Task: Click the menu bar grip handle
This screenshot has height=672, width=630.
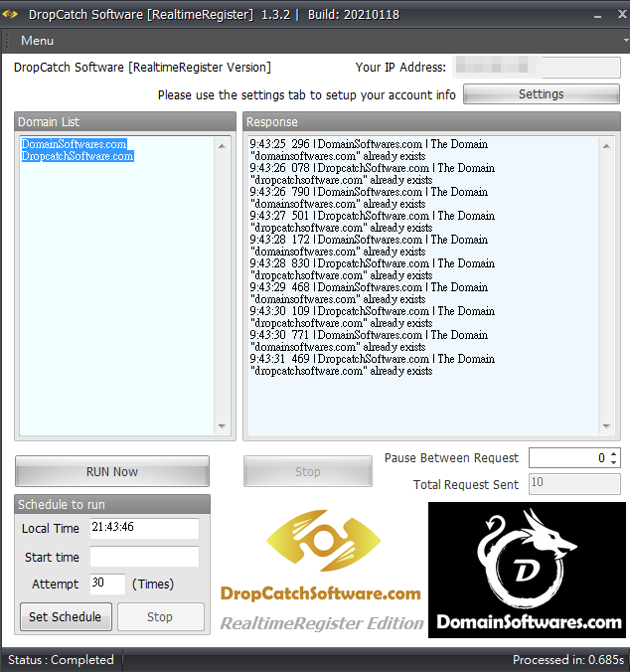Action: pyautogui.click(x=7, y=41)
